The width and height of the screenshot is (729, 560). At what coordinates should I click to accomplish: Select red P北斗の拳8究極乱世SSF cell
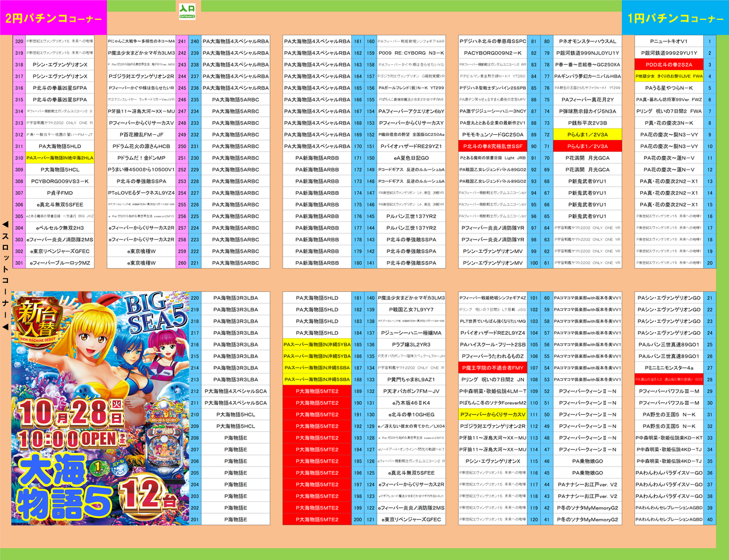[492, 146]
